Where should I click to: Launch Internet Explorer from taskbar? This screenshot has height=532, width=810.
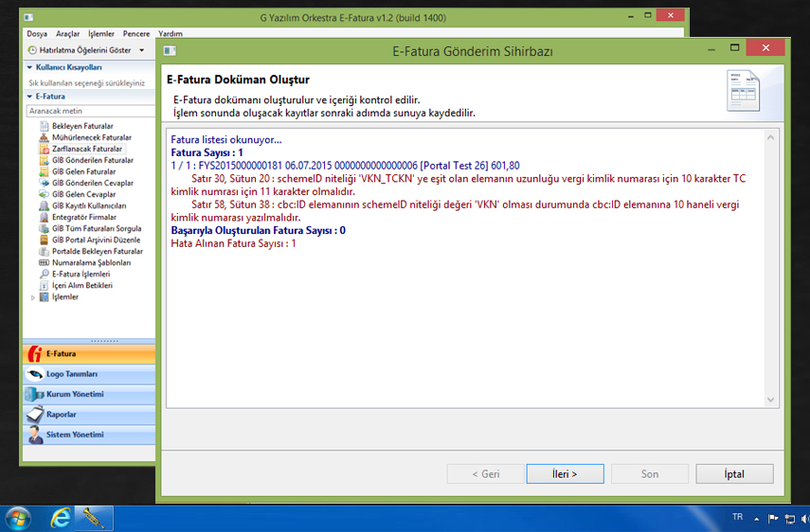[62, 518]
